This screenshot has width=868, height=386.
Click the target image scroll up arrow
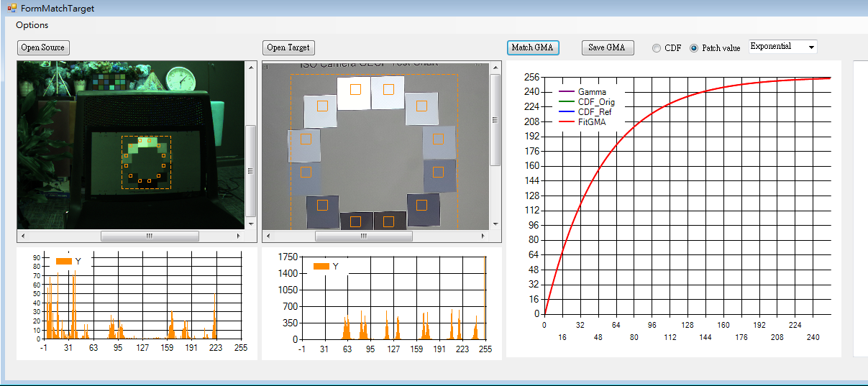pyautogui.click(x=495, y=68)
